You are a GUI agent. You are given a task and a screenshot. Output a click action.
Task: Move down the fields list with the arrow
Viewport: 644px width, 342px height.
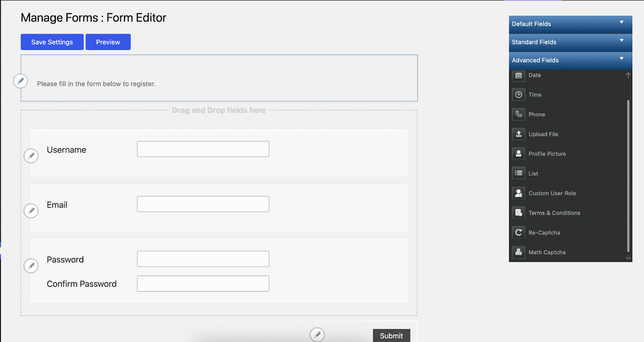pyautogui.click(x=628, y=258)
